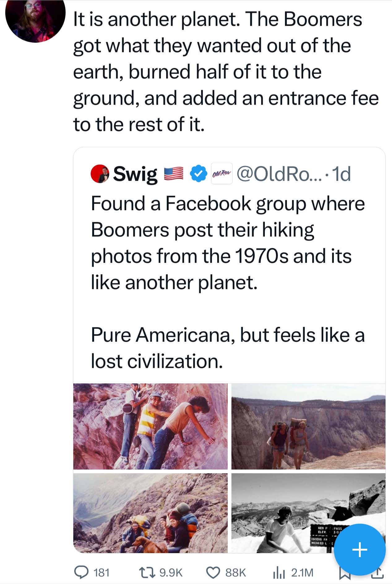Retweet using the 9.9K retweet icon

(147, 572)
